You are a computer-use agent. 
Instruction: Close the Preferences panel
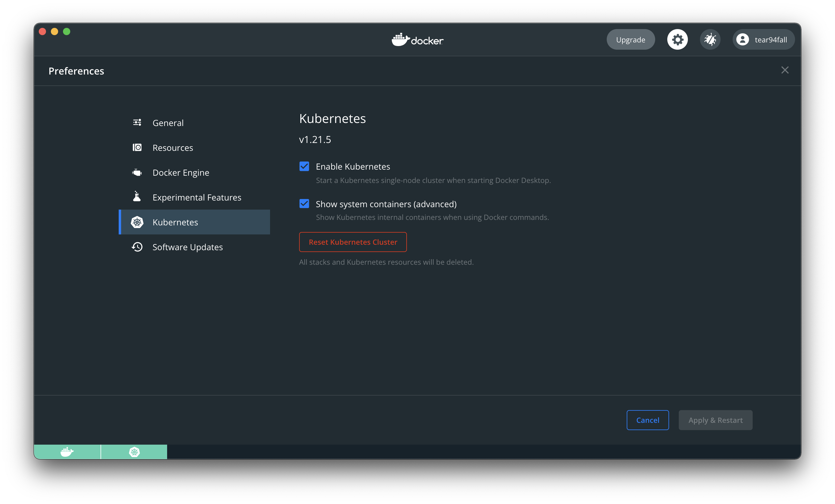click(784, 70)
